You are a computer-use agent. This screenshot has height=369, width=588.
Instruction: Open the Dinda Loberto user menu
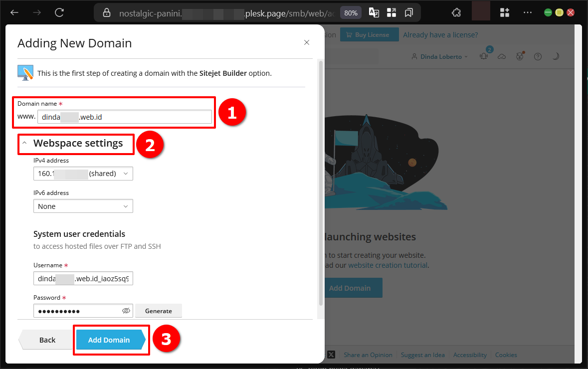[x=440, y=56]
